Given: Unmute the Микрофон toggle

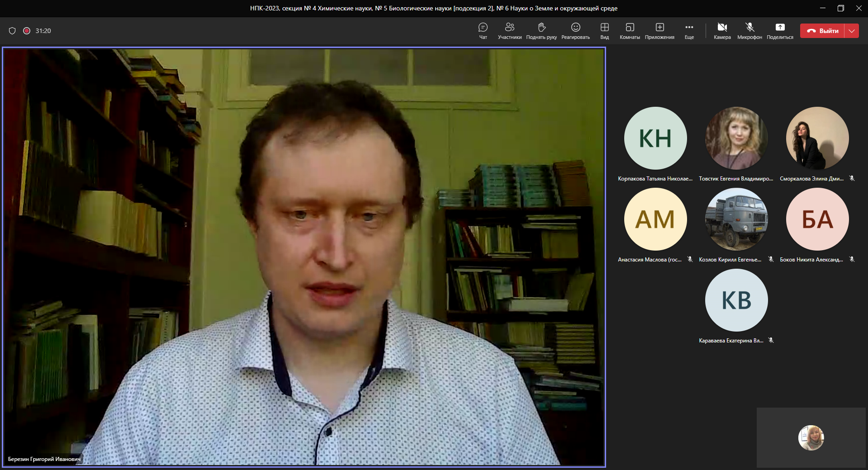Looking at the screenshot, I should click(749, 31).
